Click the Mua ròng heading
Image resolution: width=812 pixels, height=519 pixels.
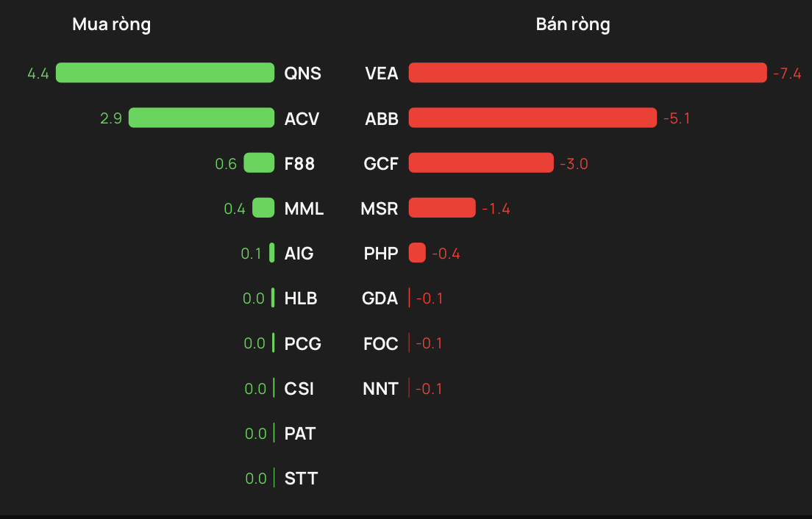(x=111, y=24)
